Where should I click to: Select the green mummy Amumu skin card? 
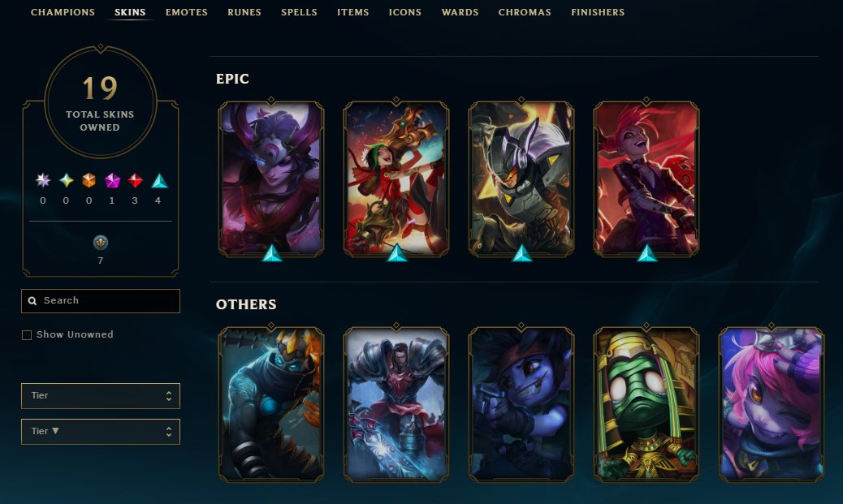(x=646, y=404)
